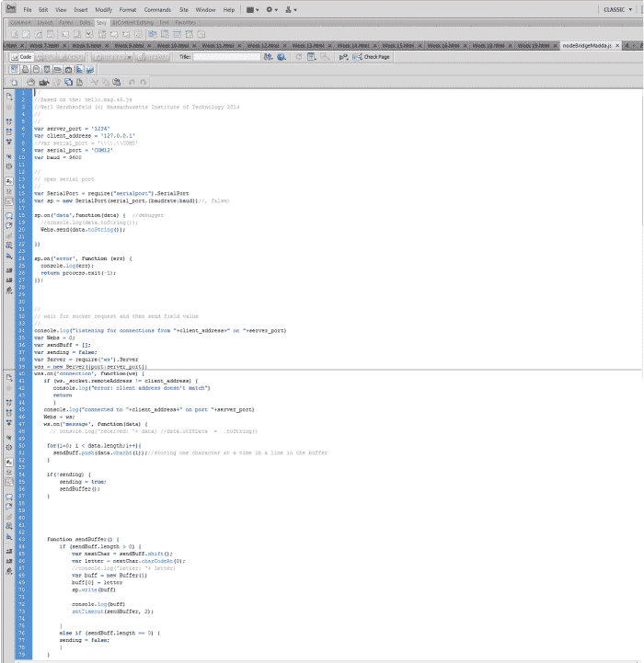Click code line "var baud = 9600"
Screen dimensions: 644x663
58,157
